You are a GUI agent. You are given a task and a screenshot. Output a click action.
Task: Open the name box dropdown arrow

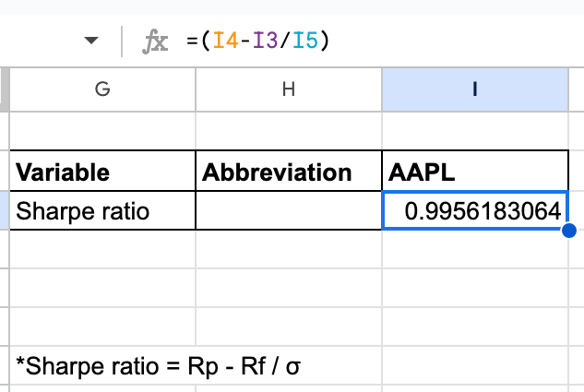(91, 41)
